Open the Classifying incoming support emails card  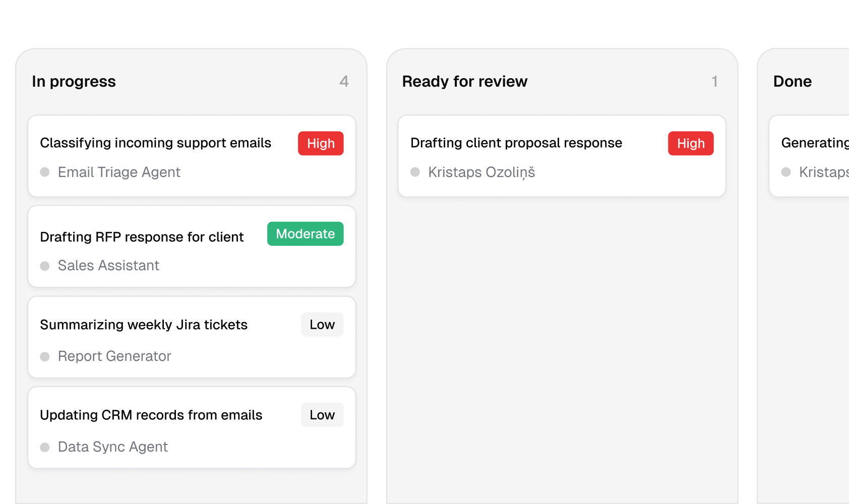pyautogui.click(x=156, y=143)
